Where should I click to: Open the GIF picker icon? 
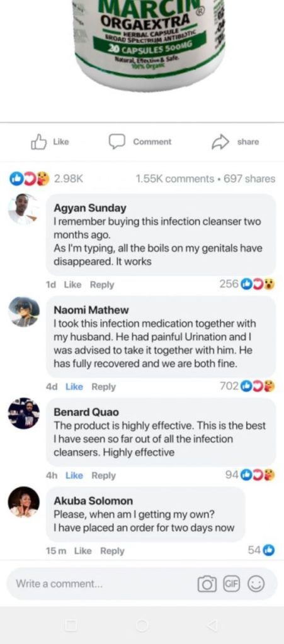click(x=231, y=584)
